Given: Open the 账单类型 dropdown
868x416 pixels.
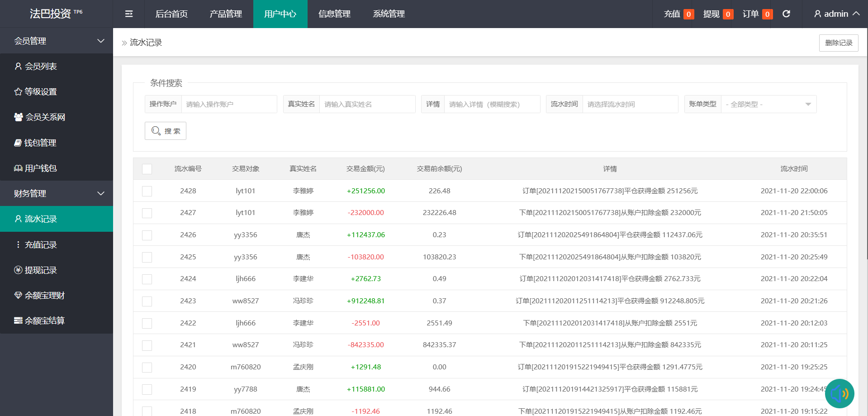Looking at the screenshot, I should [x=768, y=105].
